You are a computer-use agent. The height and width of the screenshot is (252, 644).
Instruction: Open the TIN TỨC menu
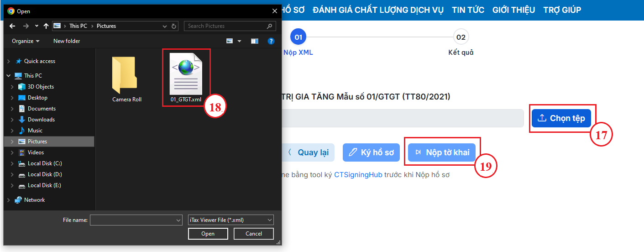tap(468, 10)
